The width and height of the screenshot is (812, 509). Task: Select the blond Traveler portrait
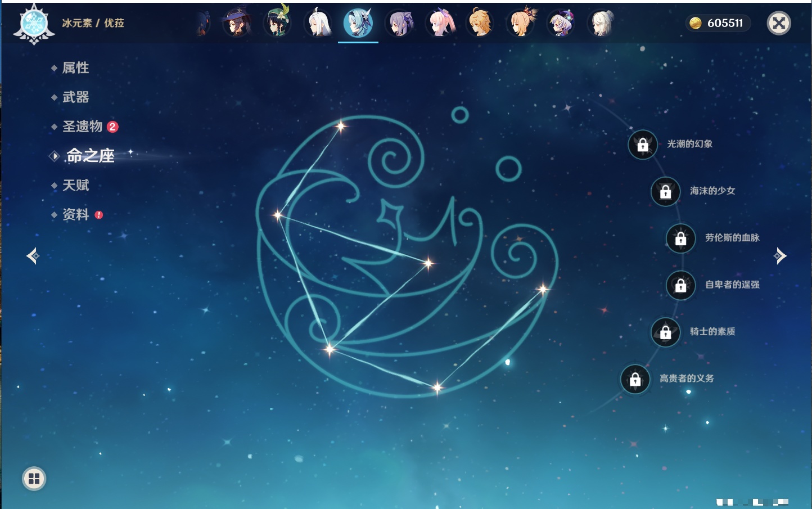pyautogui.click(x=480, y=23)
